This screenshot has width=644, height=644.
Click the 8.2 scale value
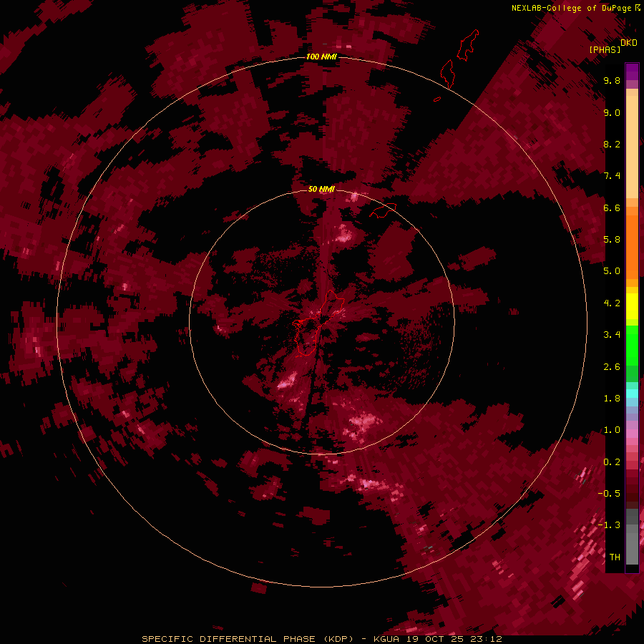click(612, 144)
